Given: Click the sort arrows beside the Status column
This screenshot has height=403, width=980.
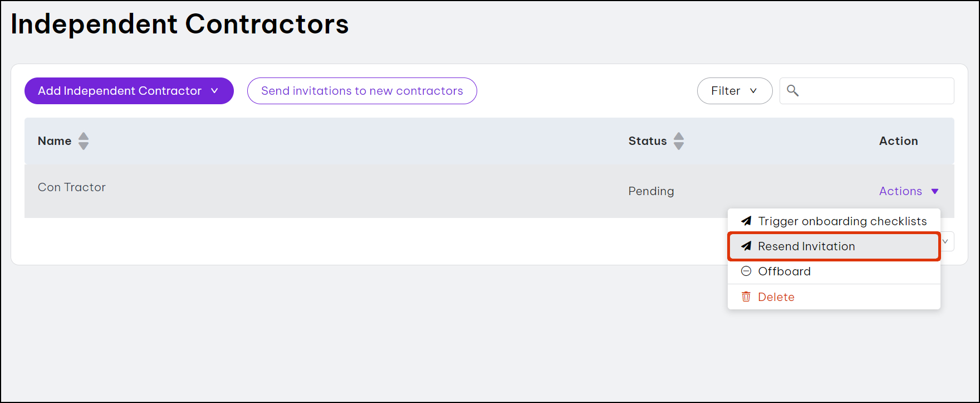Looking at the screenshot, I should 679,141.
